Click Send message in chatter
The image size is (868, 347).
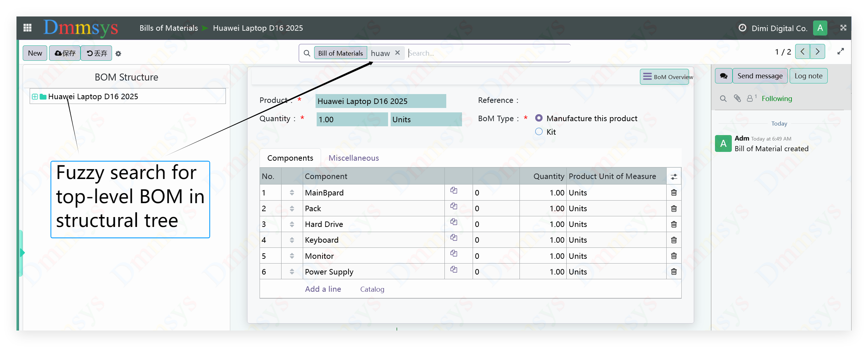pos(760,76)
